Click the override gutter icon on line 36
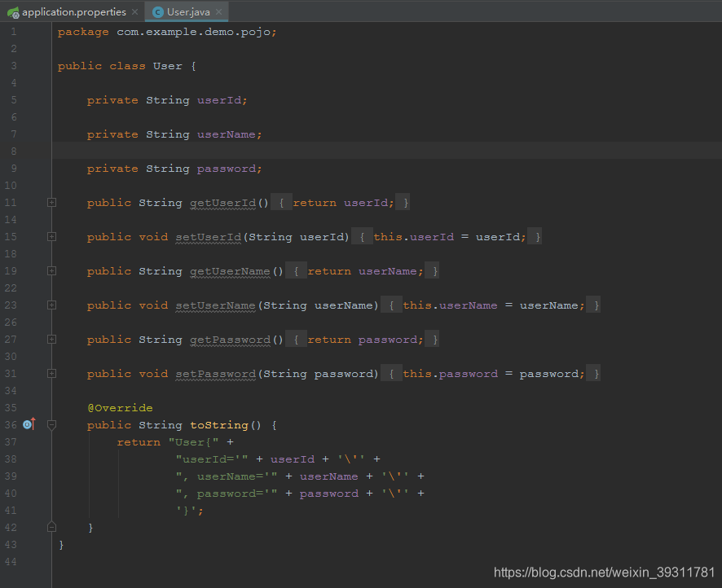This screenshot has height=588, width=722. coord(29,423)
